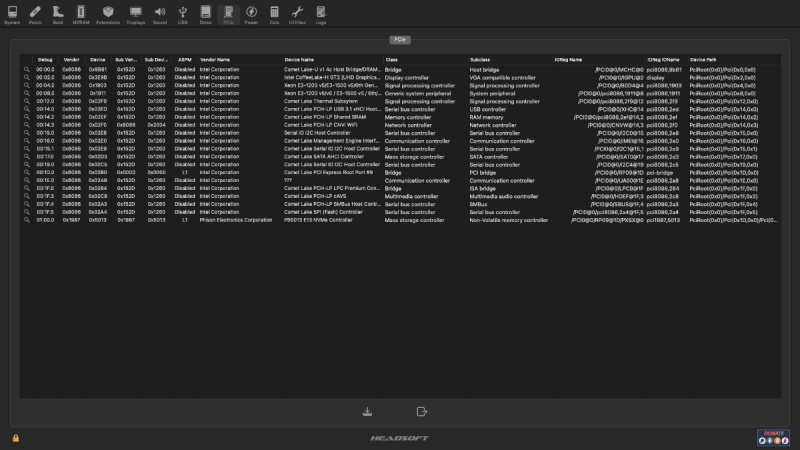Viewport: 800px width, 450px height.
Task: Select the Non-Volatile memory controller cell
Action: [509, 220]
